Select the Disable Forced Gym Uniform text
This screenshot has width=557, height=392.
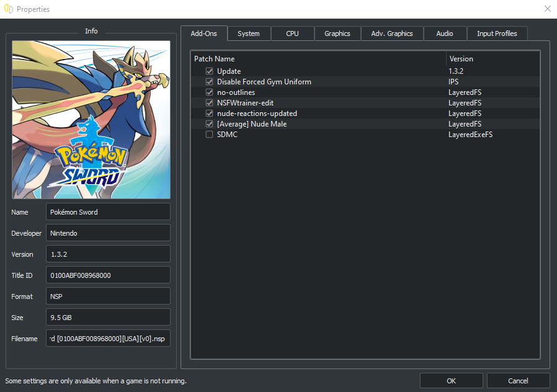click(x=264, y=82)
